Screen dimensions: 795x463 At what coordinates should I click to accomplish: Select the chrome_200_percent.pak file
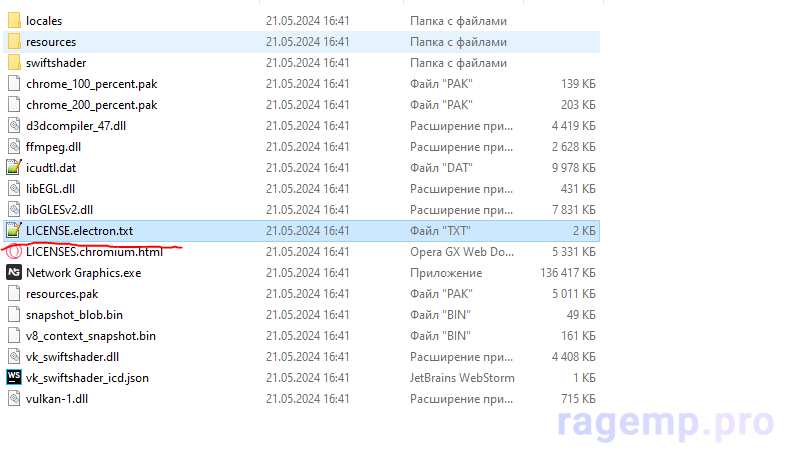[x=91, y=104]
